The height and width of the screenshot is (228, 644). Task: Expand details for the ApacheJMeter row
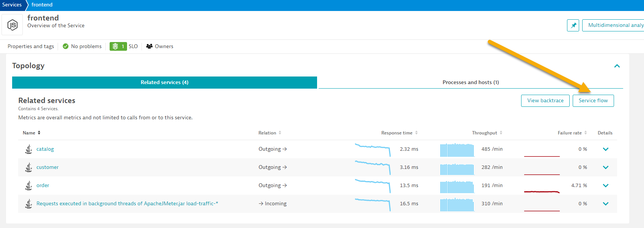(605, 204)
